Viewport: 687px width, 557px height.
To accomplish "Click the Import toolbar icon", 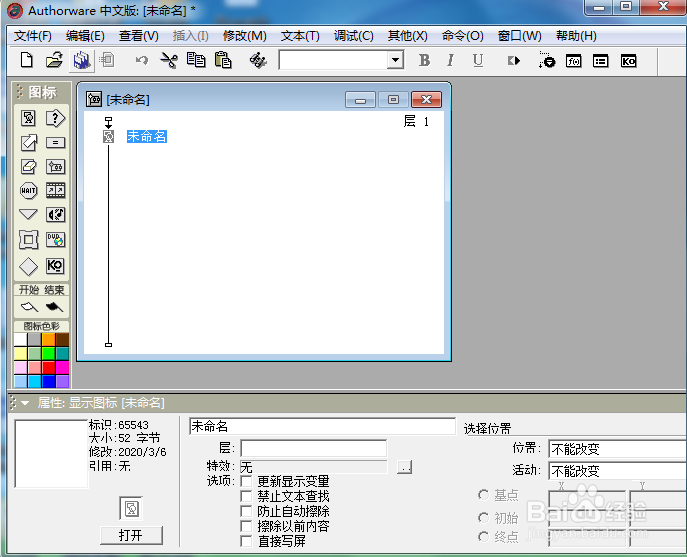I will click(107, 60).
